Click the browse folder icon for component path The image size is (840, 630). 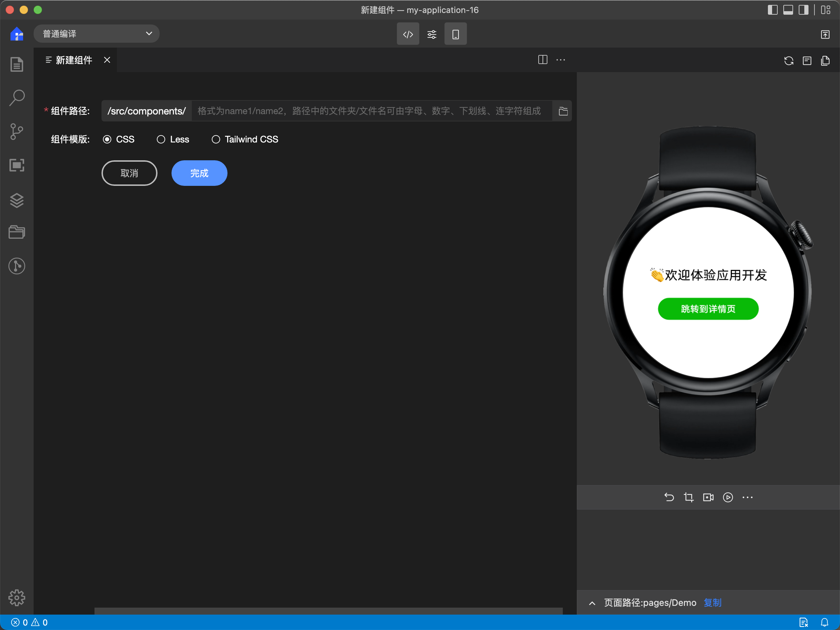coord(563,111)
